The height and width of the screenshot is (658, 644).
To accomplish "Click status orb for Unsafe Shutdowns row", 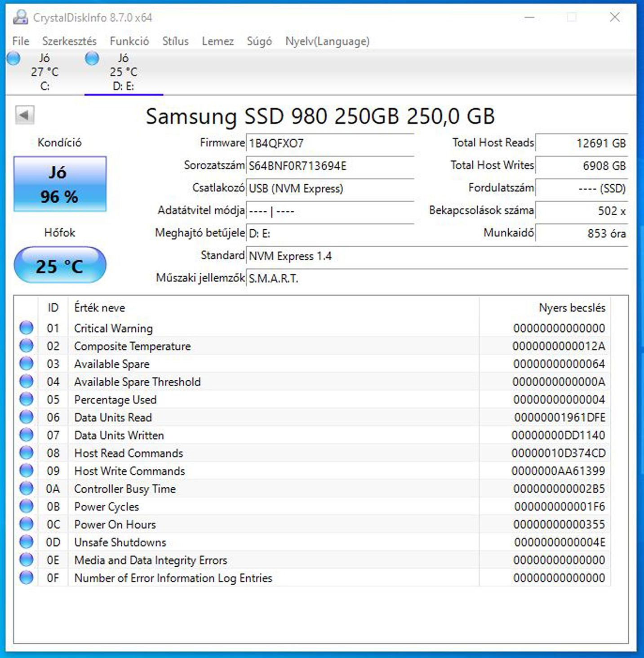I will point(27,542).
